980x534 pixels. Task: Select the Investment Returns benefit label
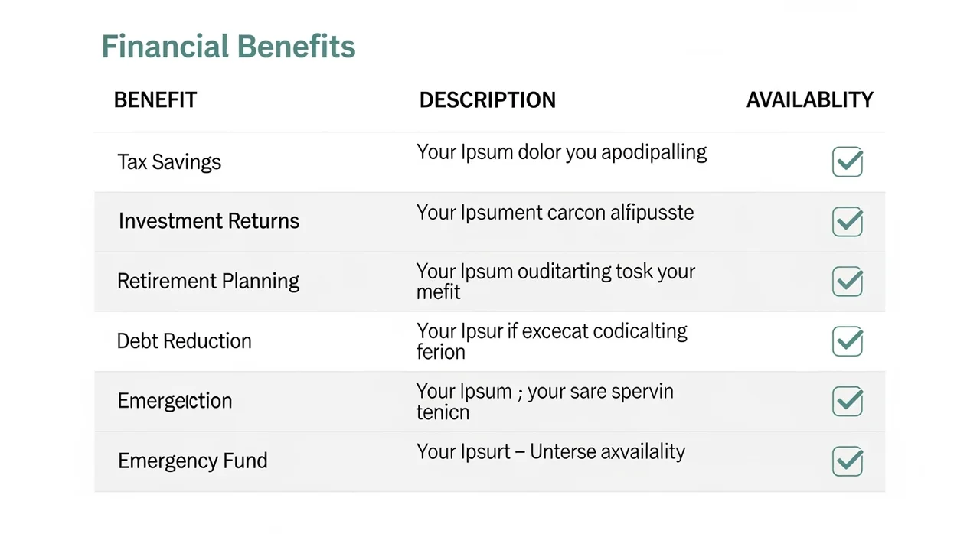coord(209,222)
